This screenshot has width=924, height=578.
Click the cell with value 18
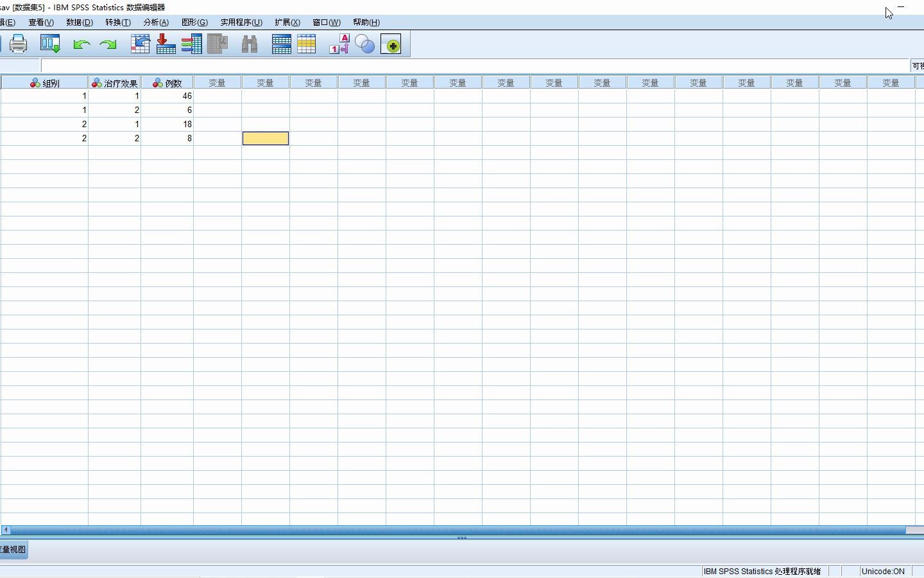pos(167,124)
